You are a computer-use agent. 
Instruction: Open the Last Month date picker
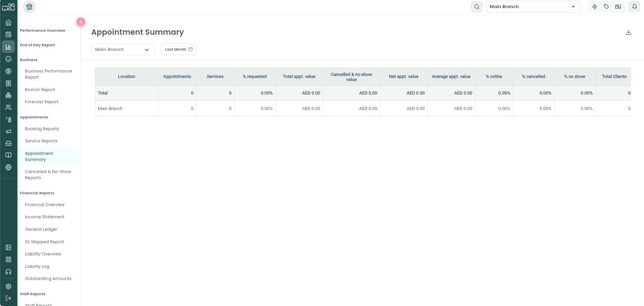pyautogui.click(x=179, y=49)
